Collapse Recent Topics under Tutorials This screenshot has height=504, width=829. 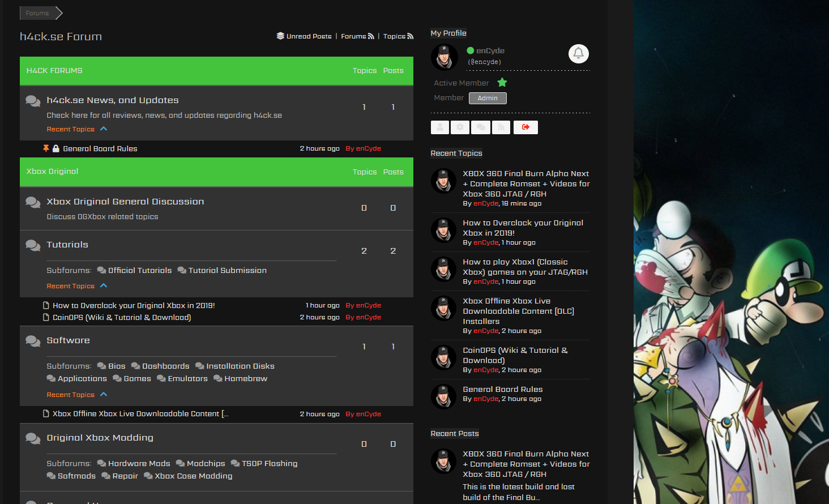point(77,286)
